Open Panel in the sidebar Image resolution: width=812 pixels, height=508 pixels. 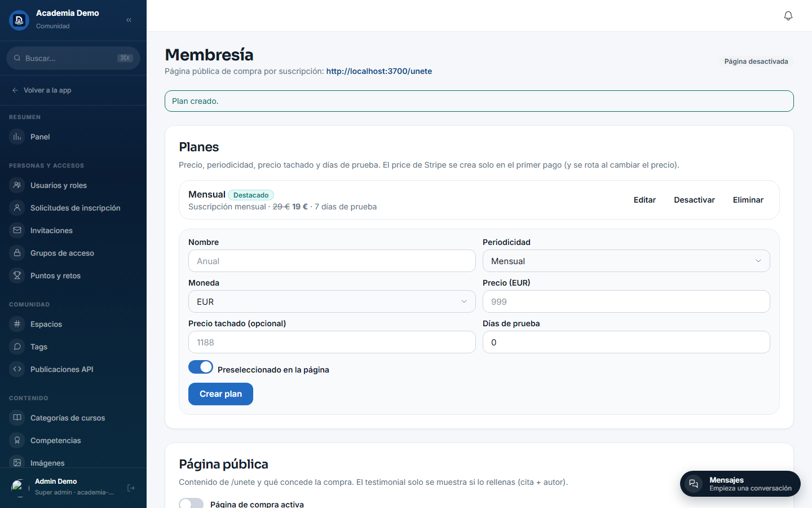click(73, 137)
